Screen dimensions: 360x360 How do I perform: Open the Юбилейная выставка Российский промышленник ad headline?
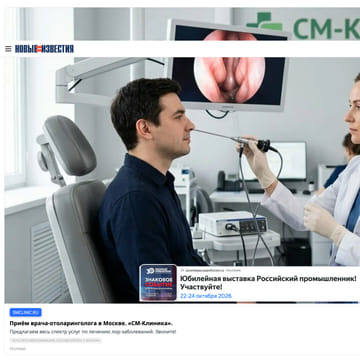(x=268, y=283)
